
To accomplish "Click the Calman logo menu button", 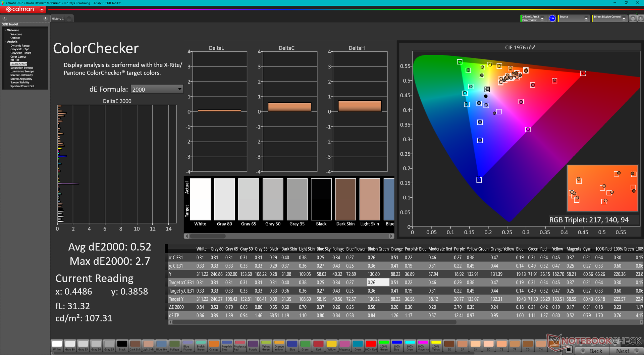I will (x=23, y=9).
